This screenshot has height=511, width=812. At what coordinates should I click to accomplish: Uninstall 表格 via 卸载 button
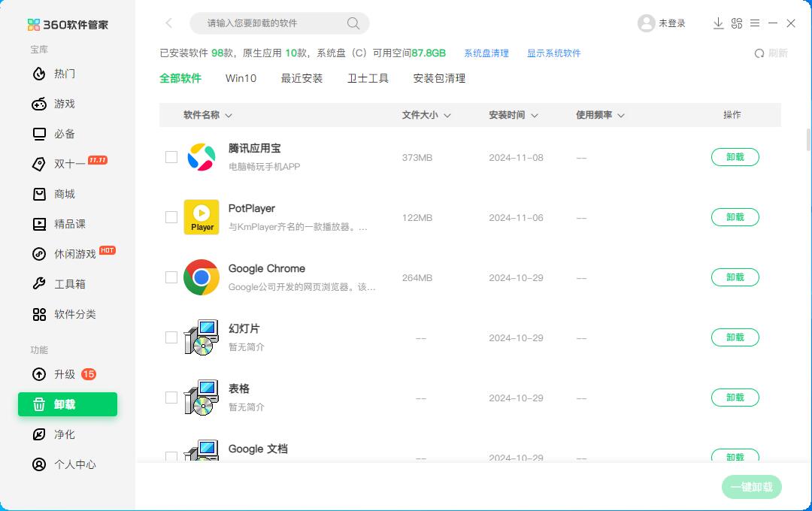pyautogui.click(x=735, y=397)
